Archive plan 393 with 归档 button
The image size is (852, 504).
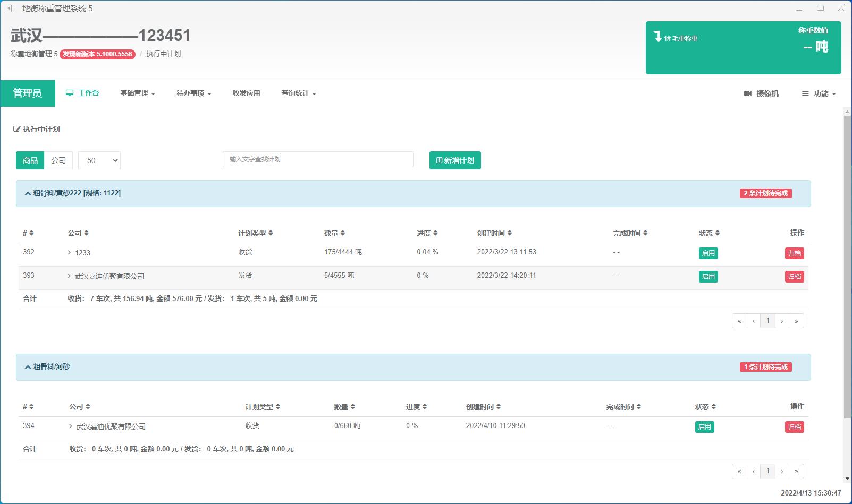coord(795,277)
